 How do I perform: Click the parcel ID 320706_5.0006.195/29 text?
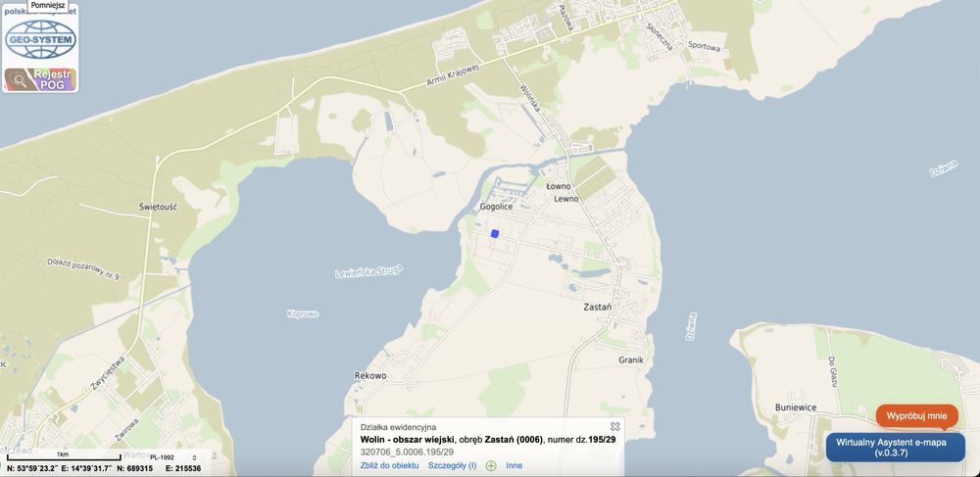point(408,452)
